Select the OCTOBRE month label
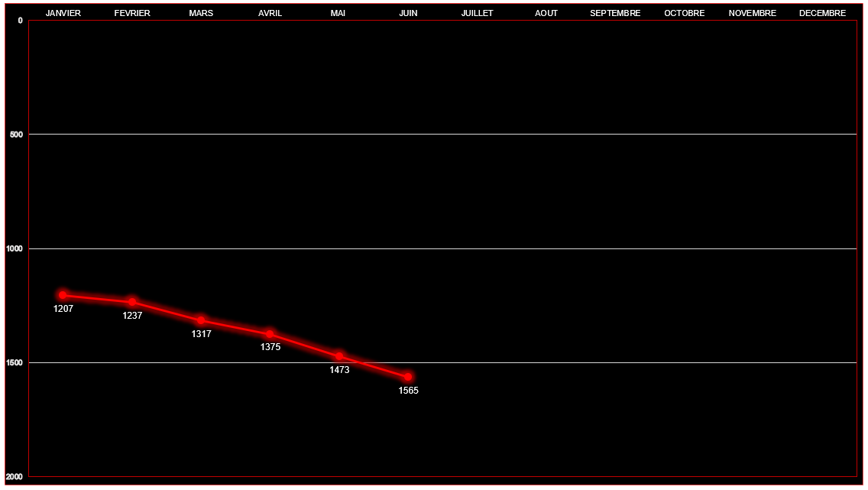The height and width of the screenshot is (490, 868). [684, 13]
